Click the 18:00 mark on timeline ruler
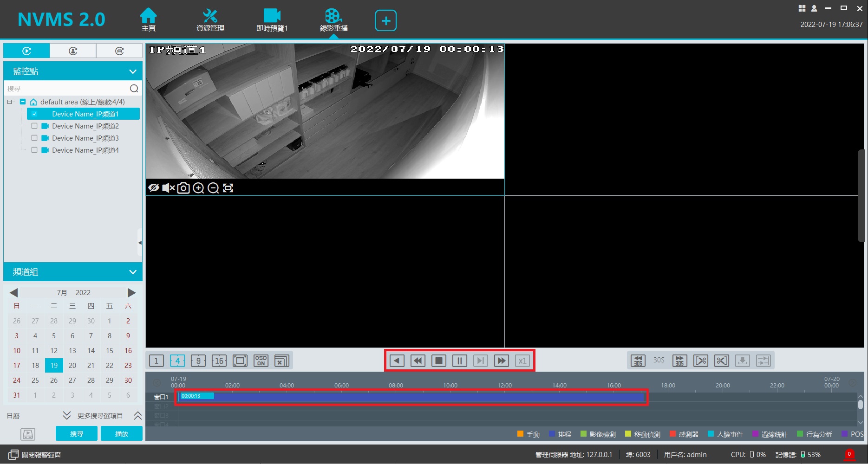Viewport: 868px width, 464px height. 668,385
